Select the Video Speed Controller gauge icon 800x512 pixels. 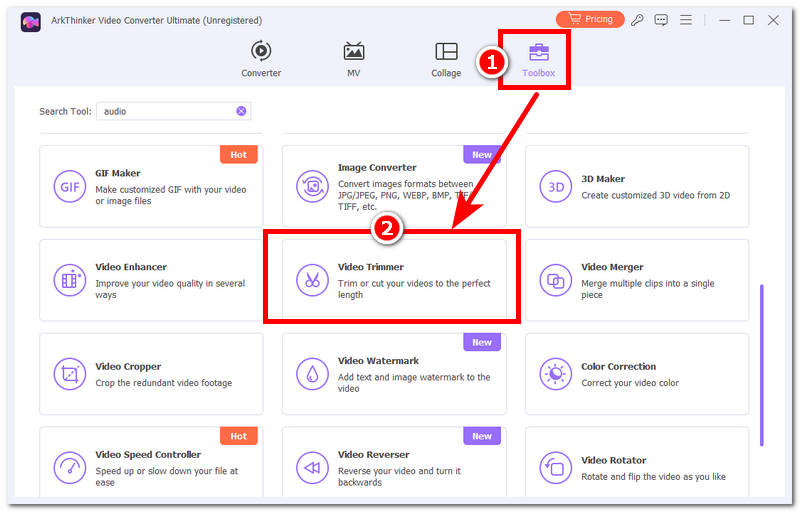pyautogui.click(x=69, y=468)
